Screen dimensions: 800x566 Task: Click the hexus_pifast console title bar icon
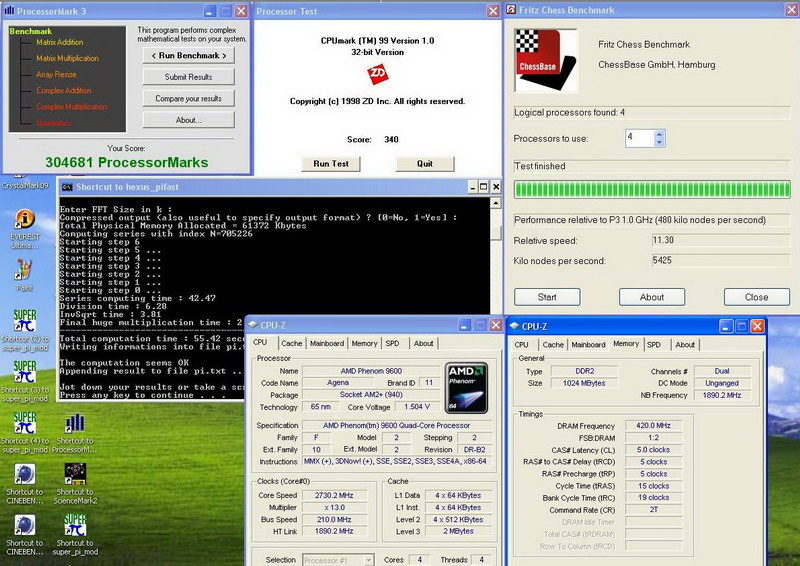tap(67, 187)
